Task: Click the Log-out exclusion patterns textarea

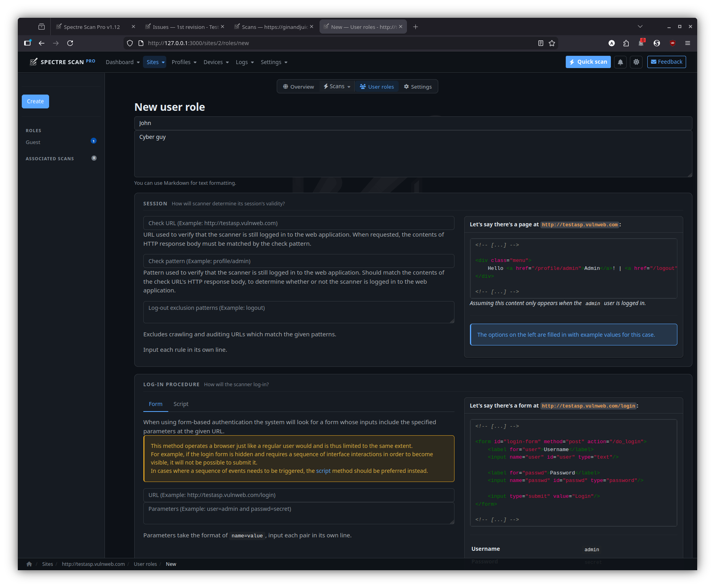Action: pyautogui.click(x=299, y=312)
